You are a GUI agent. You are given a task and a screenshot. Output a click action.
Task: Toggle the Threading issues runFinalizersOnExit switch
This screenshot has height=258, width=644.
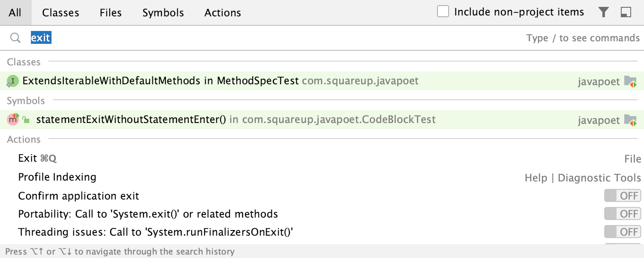pos(622,232)
